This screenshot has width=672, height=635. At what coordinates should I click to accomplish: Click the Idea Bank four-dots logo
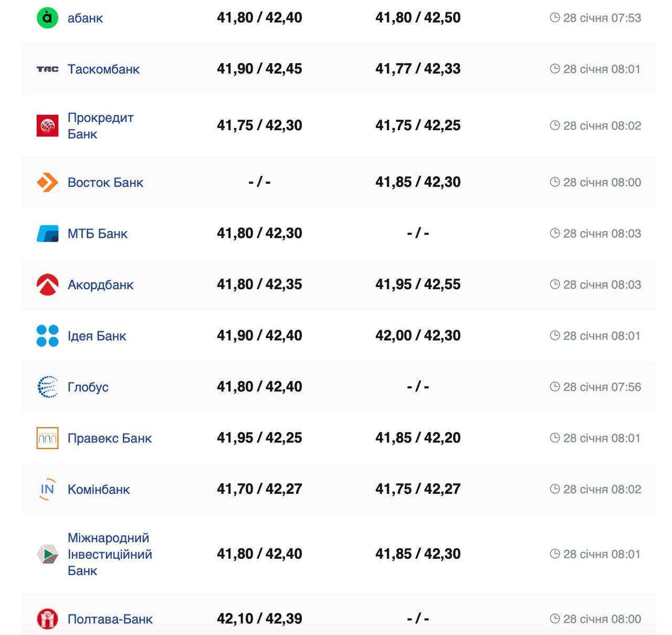click(x=47, y=336)
